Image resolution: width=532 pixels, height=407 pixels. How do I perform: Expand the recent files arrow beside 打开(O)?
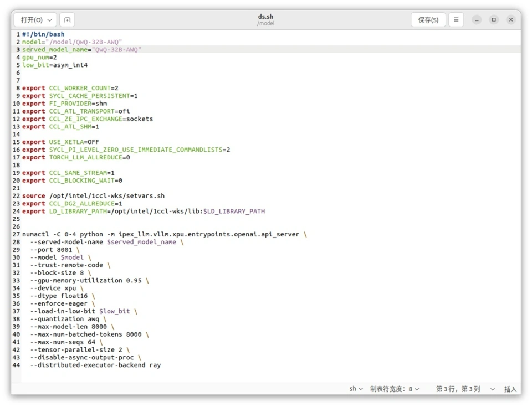pos(49,20)
